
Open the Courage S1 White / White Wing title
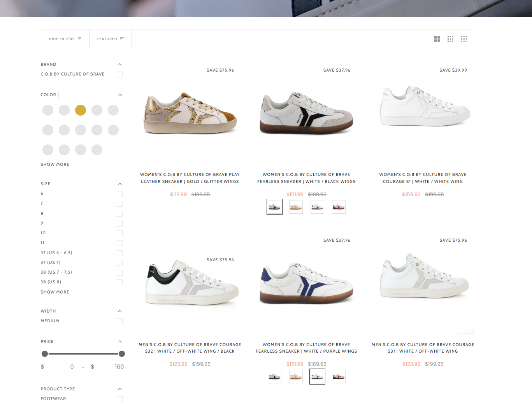[x=423, y=178]
